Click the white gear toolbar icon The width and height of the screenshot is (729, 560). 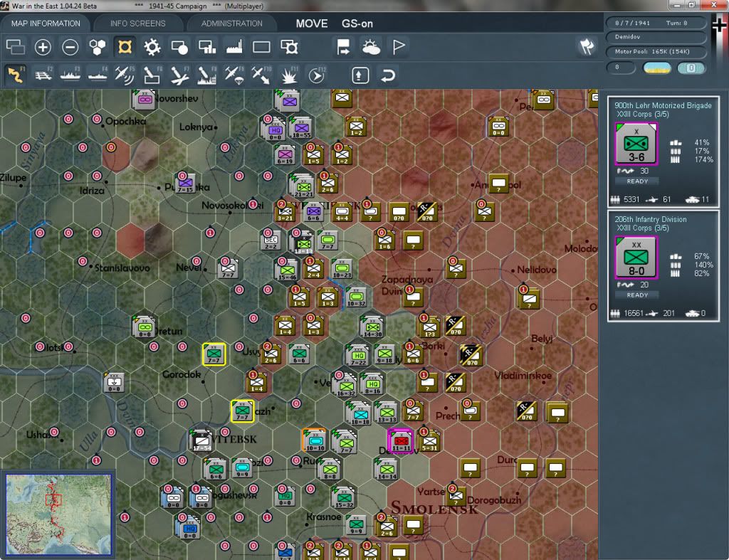pos(152,47)
